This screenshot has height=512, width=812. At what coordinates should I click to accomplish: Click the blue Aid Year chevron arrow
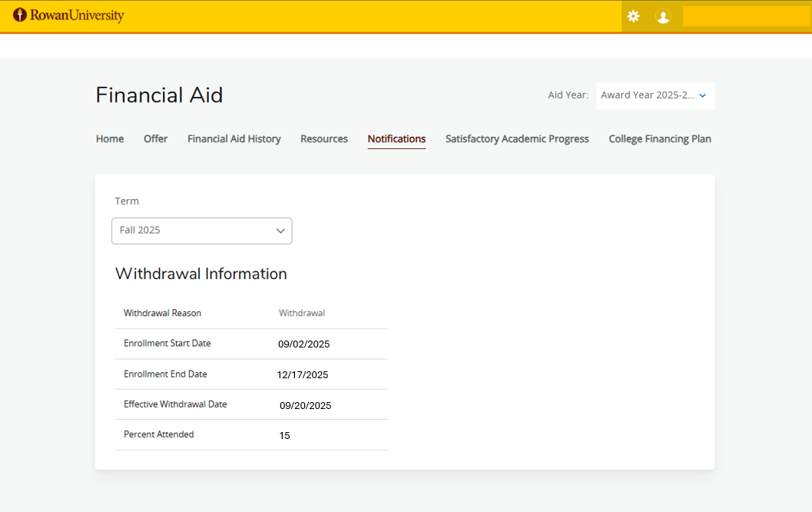702,95
